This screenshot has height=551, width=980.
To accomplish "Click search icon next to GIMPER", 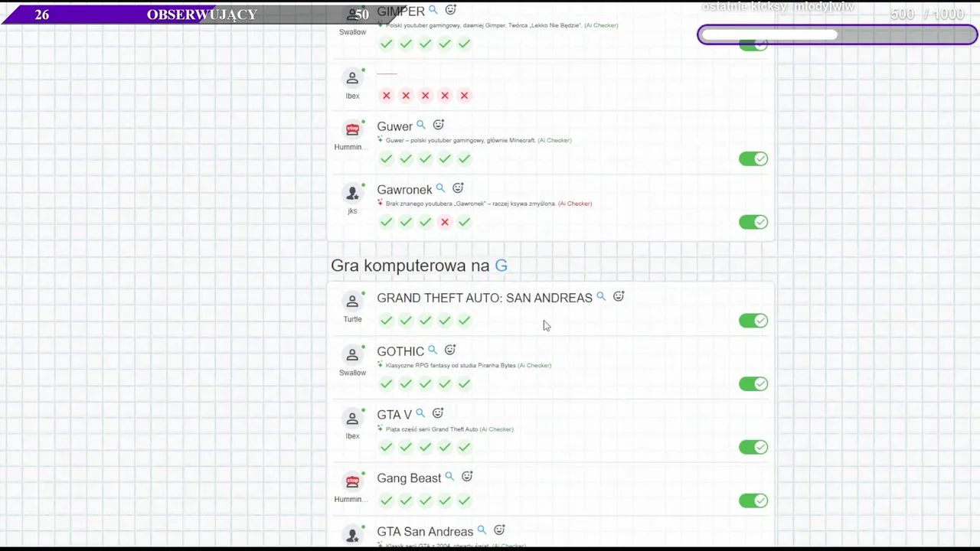I will tap(433, 10).
